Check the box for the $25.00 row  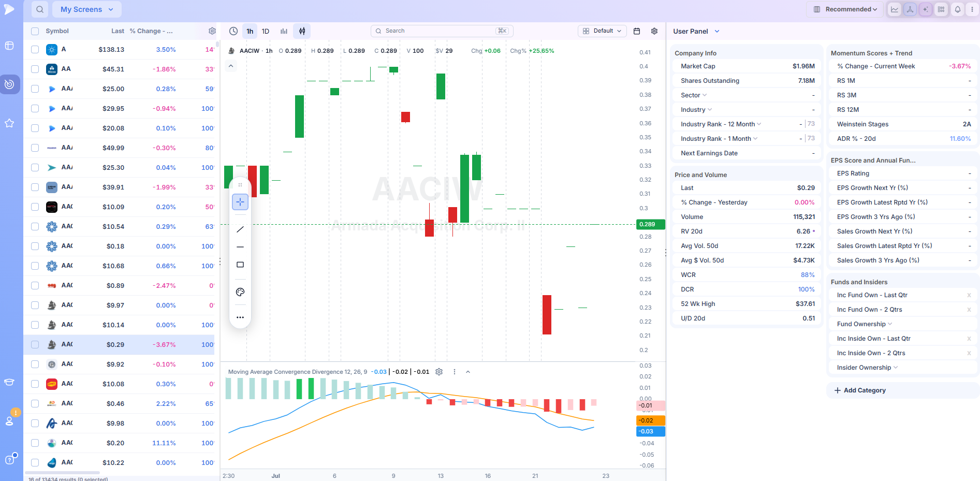(35, 89)
